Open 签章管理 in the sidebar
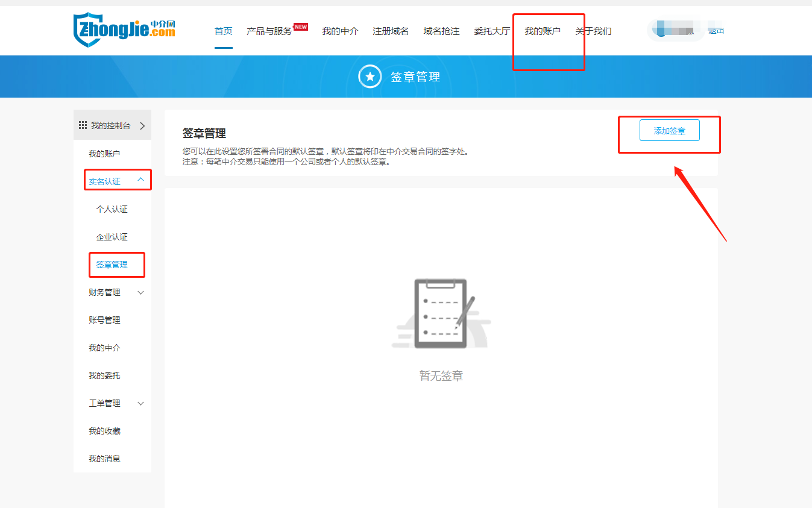This screenshot has width=812, height=508. click(x=112, y=265)
